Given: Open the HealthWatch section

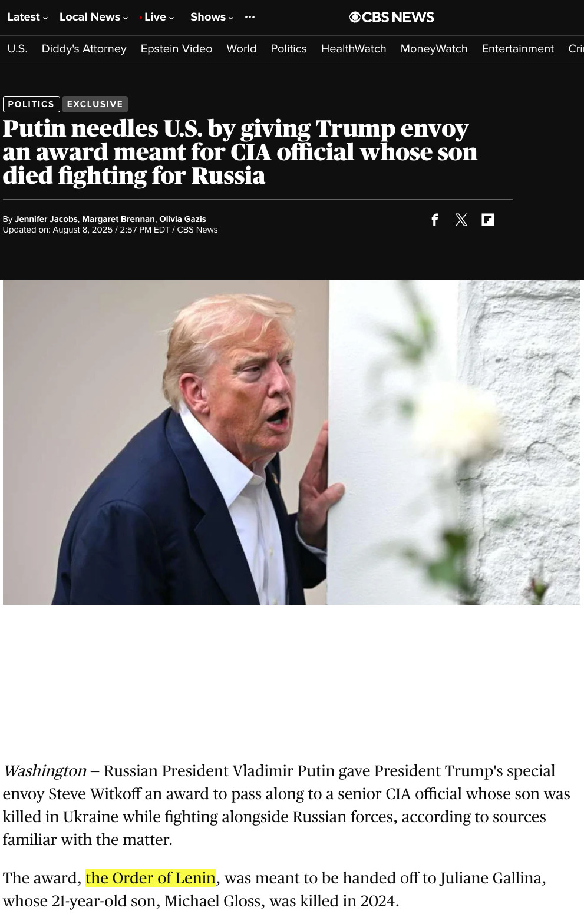Looking at the screenshot, I should pyautogui.click(x=354, y=49).
